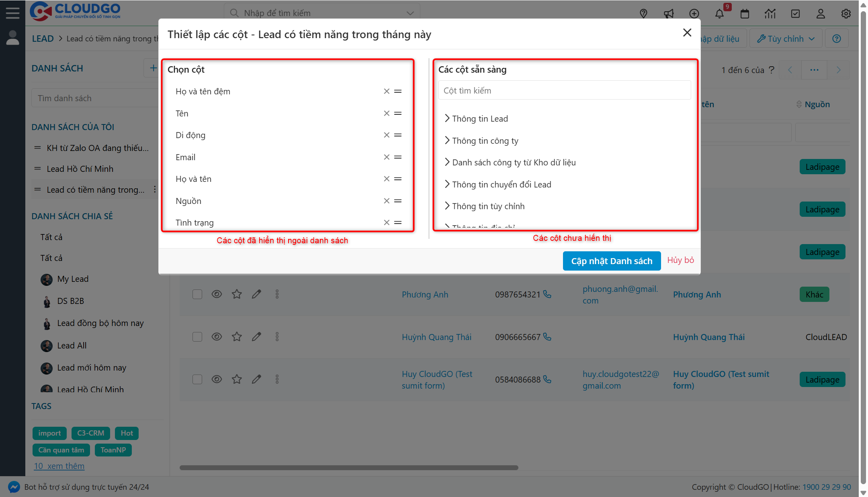Image resolution: width=868 pixels, height=497 pixels.
Task: Open the settings gear icon
Action: pyautogui.click(x=845, y=13)
